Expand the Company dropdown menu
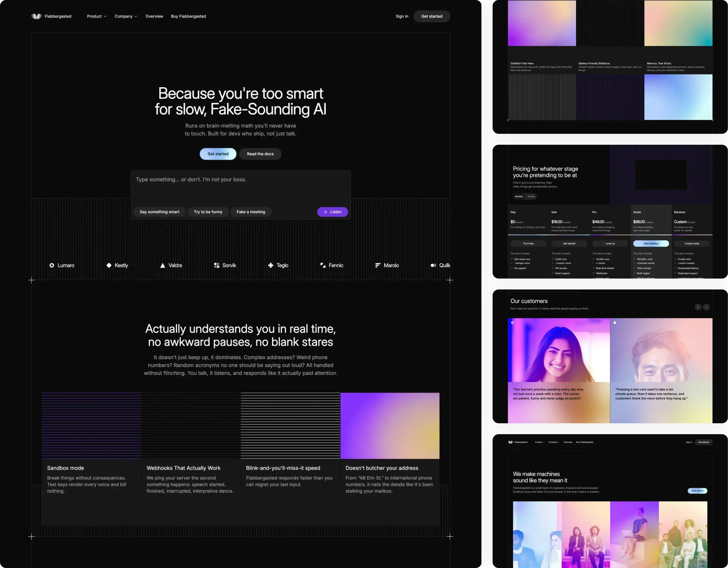Viewport: 728px width, 568px height. click(x=126, y=16)
